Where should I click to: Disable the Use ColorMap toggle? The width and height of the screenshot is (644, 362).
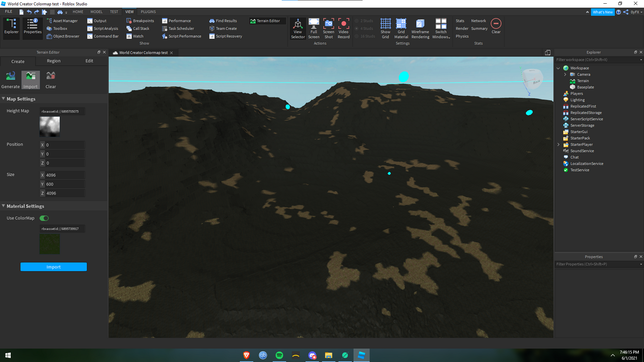click(44, 218)
